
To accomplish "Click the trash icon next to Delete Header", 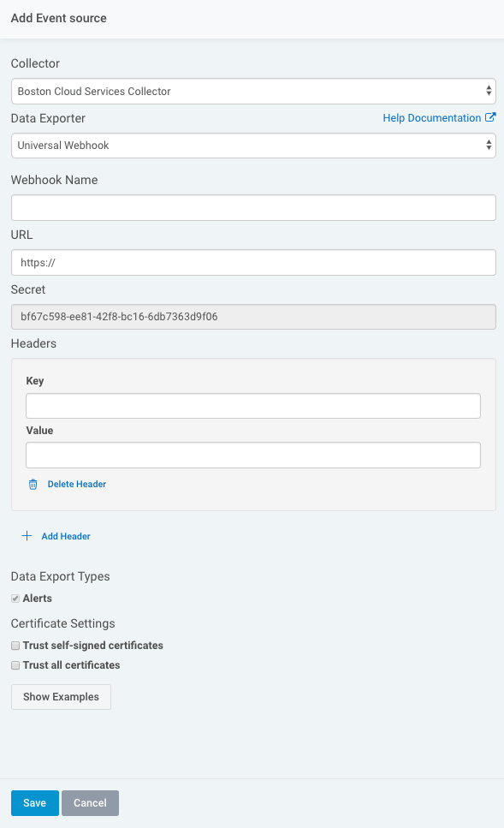I will [x=32, y=484].
